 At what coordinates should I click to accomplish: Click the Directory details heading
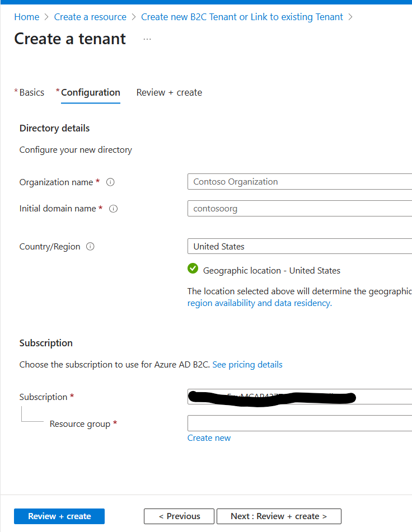55,128
